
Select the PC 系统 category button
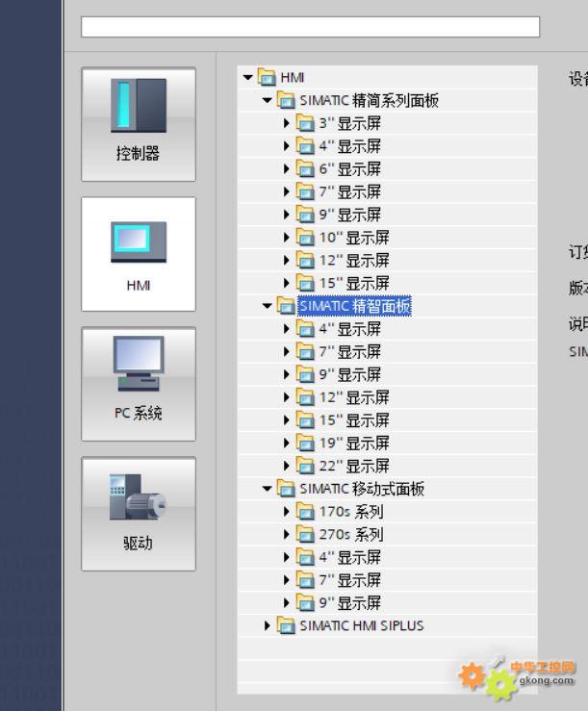click(x=139, y=384)
